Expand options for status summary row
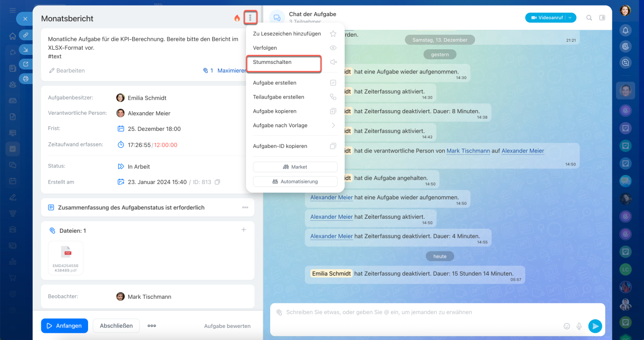Screen dimensions: 644x340 245,207
